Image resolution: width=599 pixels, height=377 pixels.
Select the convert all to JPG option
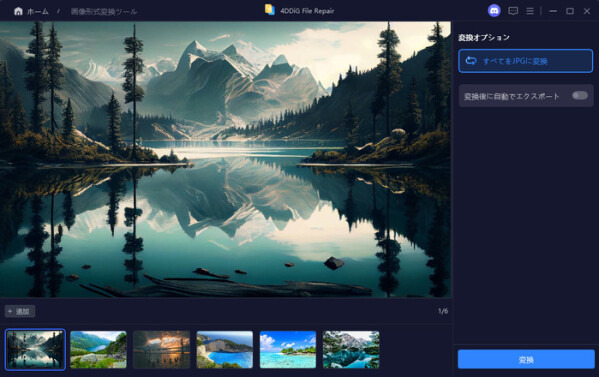pos(525,61)
